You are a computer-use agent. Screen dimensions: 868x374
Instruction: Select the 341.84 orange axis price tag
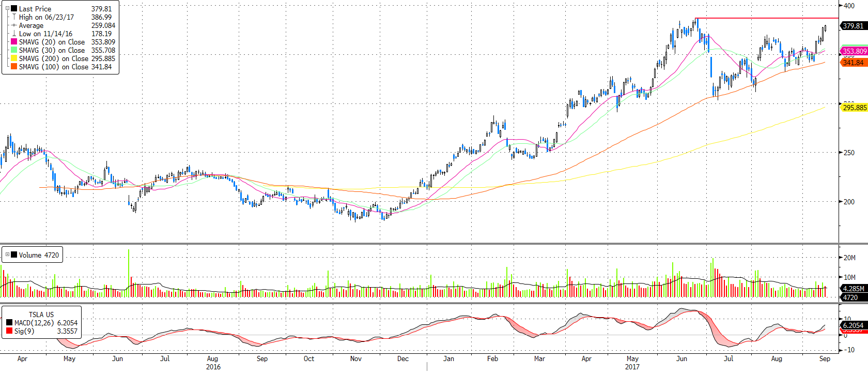coord(853,63)
